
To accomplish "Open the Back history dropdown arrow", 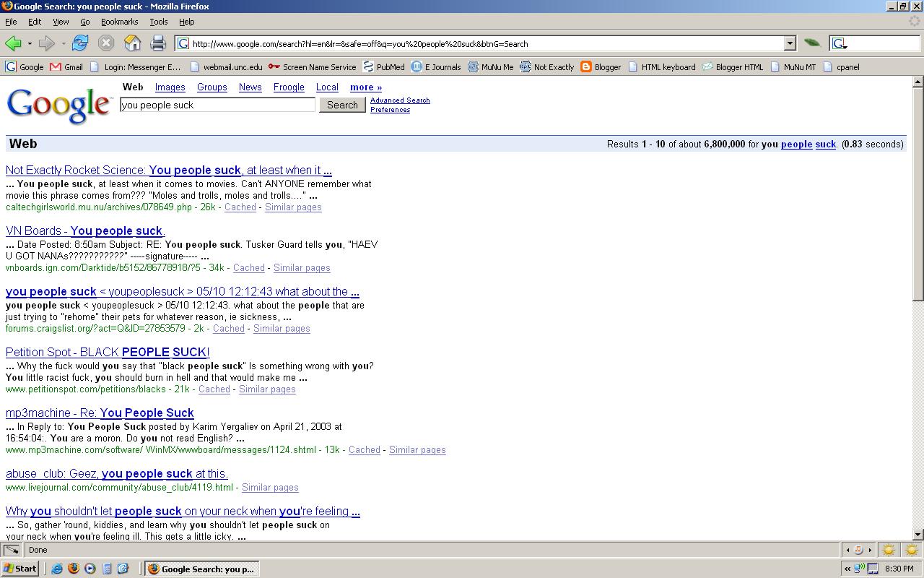I will coord(30,43).
